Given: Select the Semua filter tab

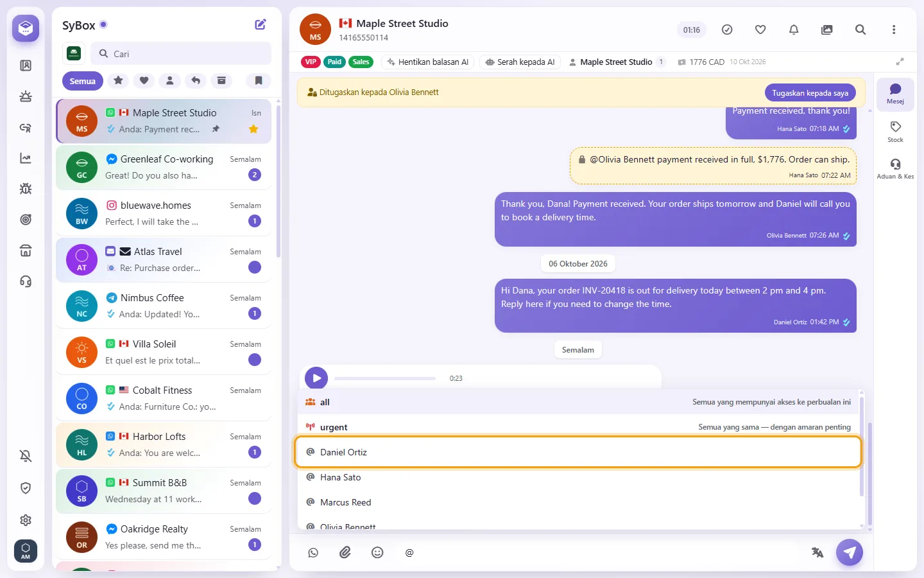Looking at the screenshot, I should click(83, 81).
